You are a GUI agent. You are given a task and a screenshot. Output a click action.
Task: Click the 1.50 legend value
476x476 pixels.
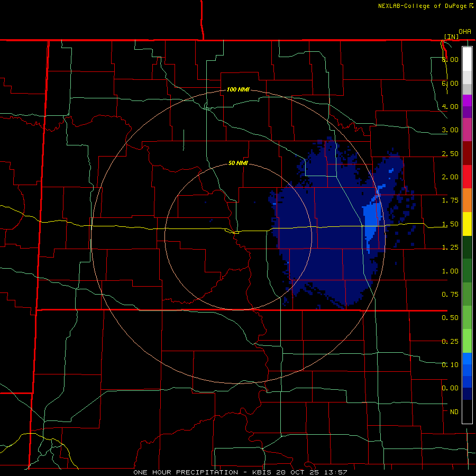pyautogui.click(x=450, y=224)
